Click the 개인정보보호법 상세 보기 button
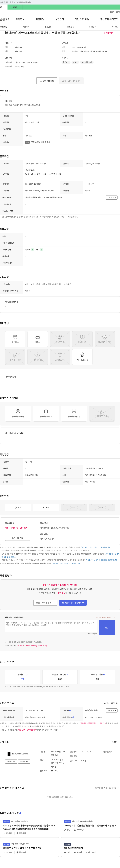120x868 pixels. [45, 602]
